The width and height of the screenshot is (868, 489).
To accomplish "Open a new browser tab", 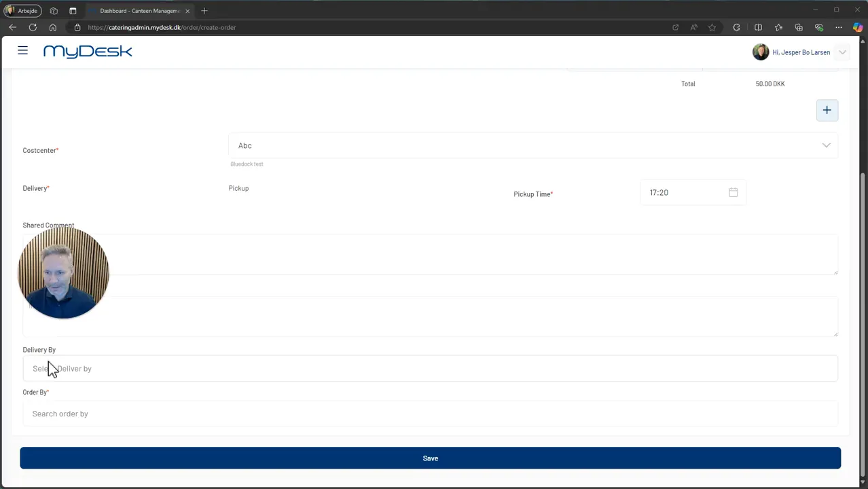I will point(204,11).
